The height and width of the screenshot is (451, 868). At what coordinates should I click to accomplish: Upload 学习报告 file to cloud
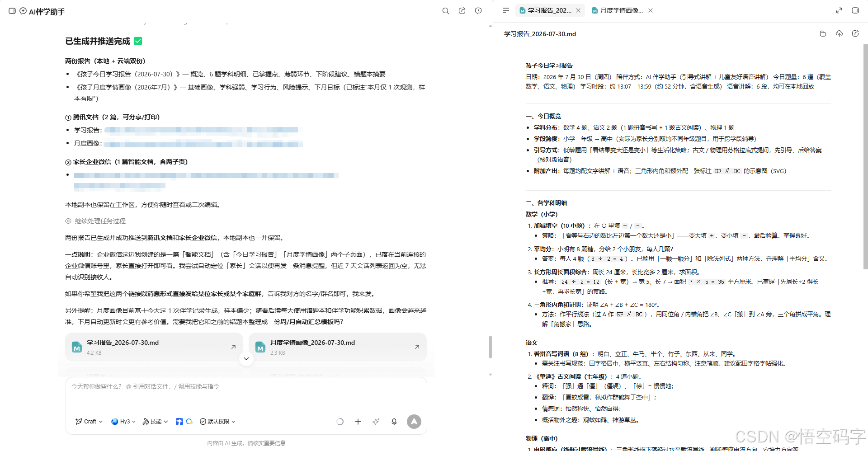(839, 34)
